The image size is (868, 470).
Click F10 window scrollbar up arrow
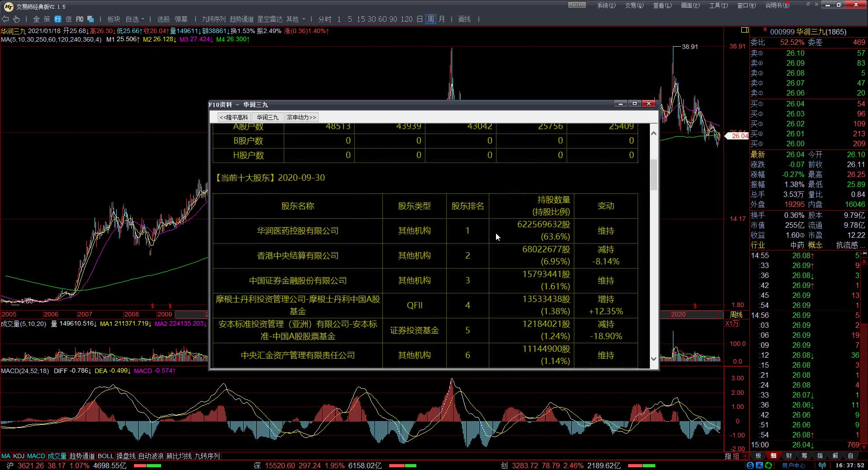click(x=653, y=133)
